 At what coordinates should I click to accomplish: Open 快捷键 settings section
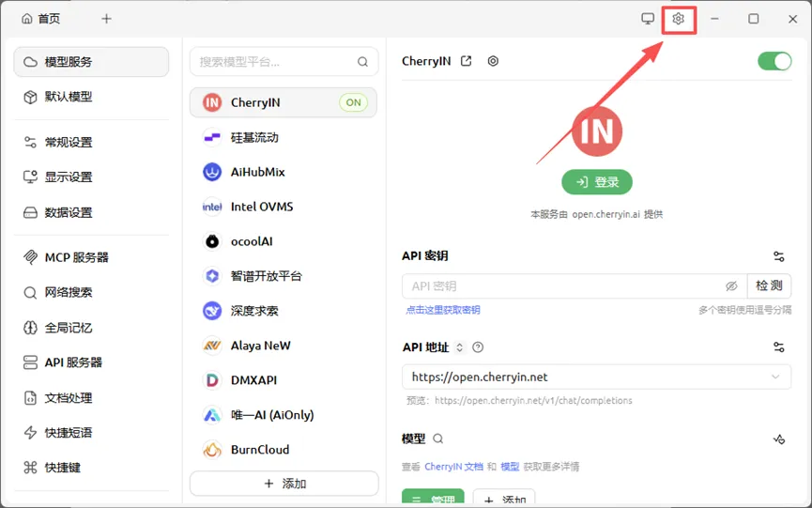coord(91,468)
